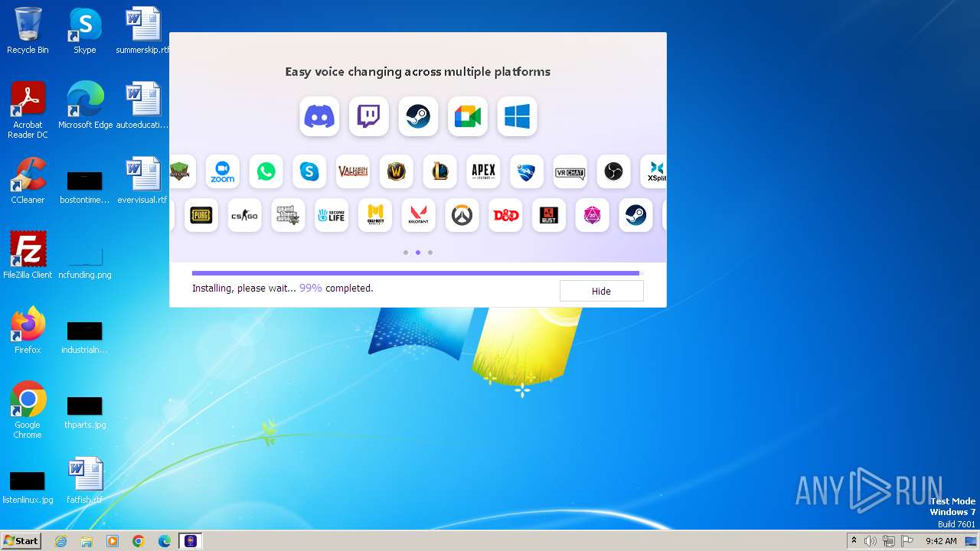The height and width of the screenshot is (551, 980).
Task: Select the second carousel page dot
Action: click(x=418, y=253)
